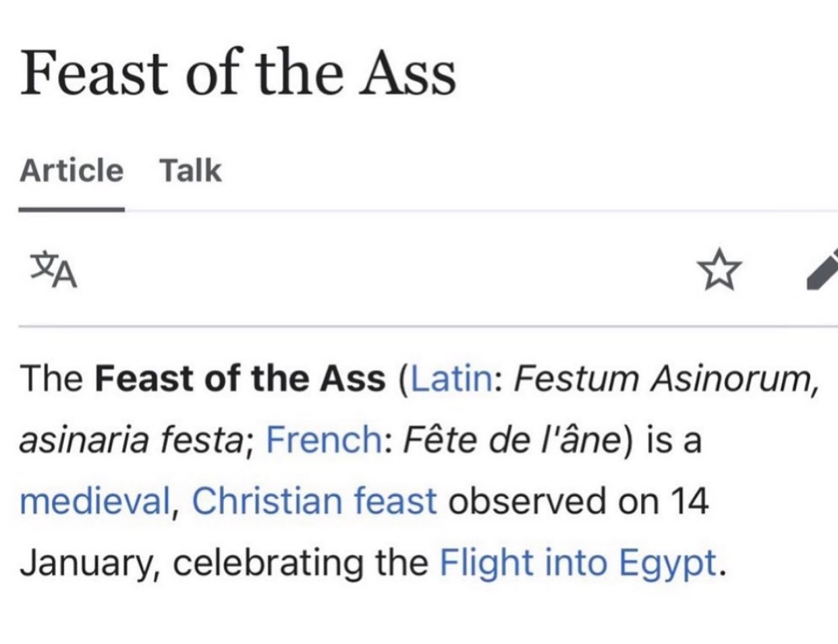Image resolution: width=838 pixels, height=644 pixels.
Task: Click the number 14 in the text
Action: (x=689, y=502)
